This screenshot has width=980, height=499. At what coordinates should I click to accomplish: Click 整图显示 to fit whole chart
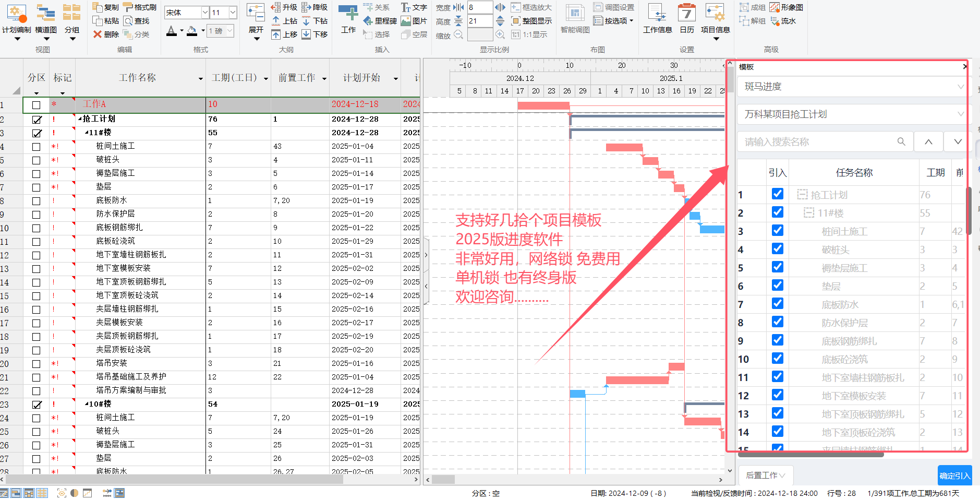(516, 21)
